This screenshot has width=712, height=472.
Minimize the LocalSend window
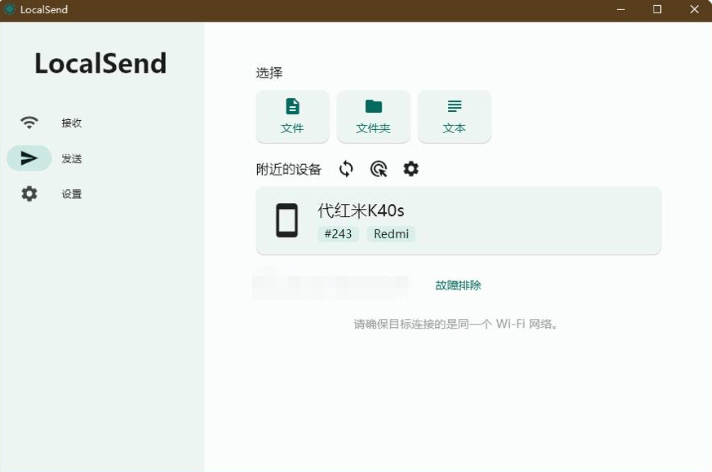click(621, 9)
